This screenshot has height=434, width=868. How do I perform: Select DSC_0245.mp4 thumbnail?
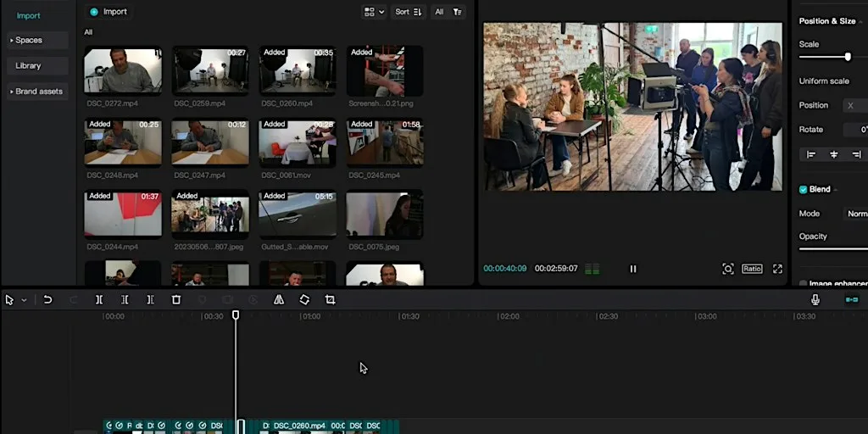(x=385, y=142)
